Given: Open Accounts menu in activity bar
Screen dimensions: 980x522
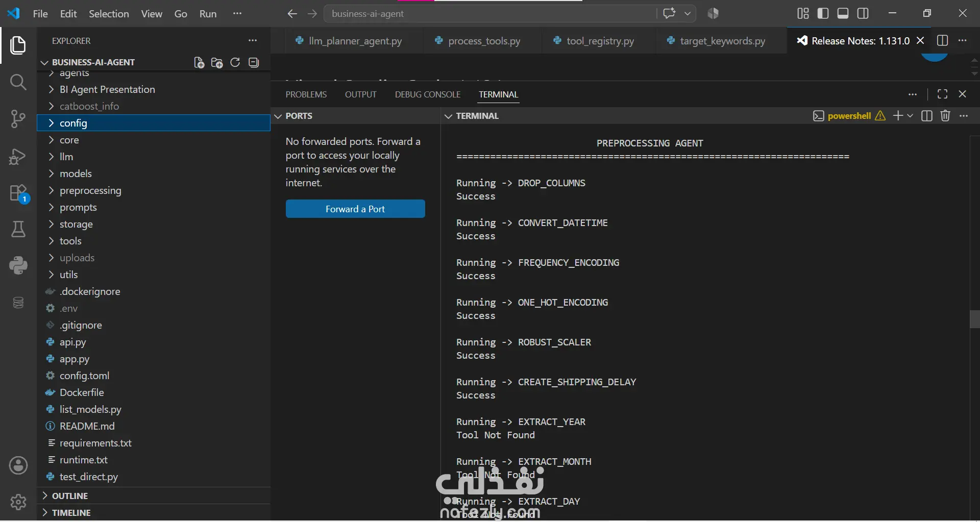Looking at the screenshot, I should point(18,465).
